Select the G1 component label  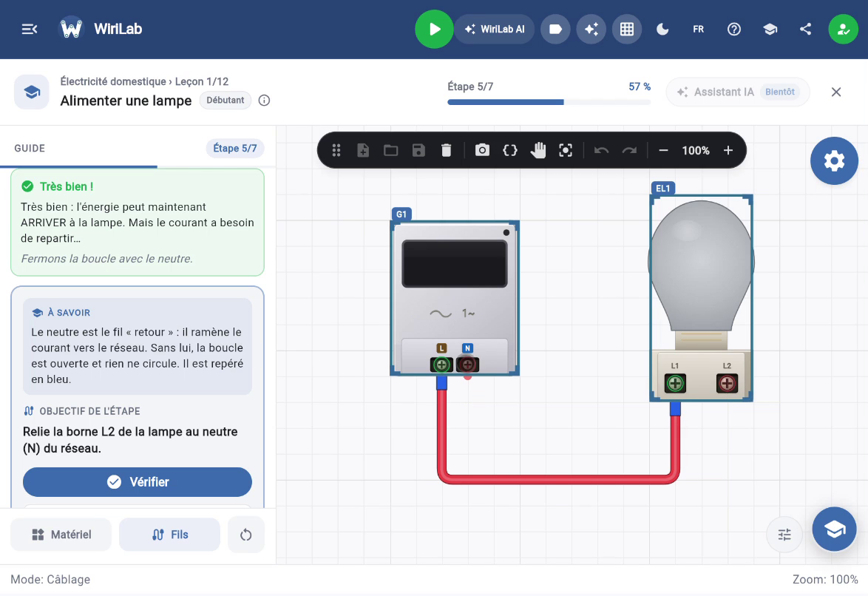[401, 214]
